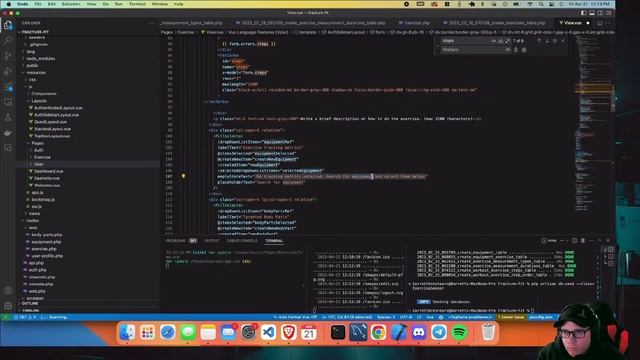This screenshot has height=360, width=640.
Task: Click into the Find input containing steps
Action: 466,41
